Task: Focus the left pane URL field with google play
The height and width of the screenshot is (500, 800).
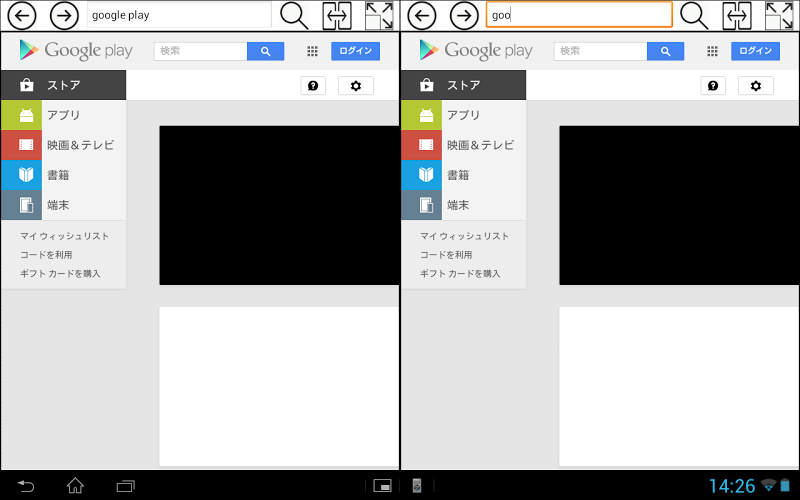Action: click(179, 15)
